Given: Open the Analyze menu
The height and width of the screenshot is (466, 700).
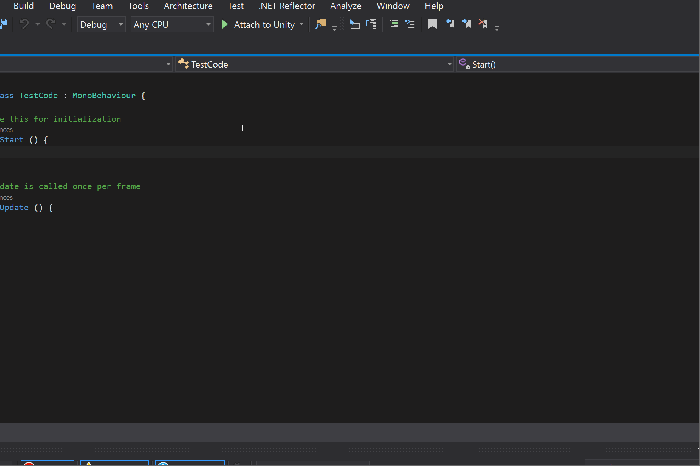Looking at the screenshot, I should (346, 6).
